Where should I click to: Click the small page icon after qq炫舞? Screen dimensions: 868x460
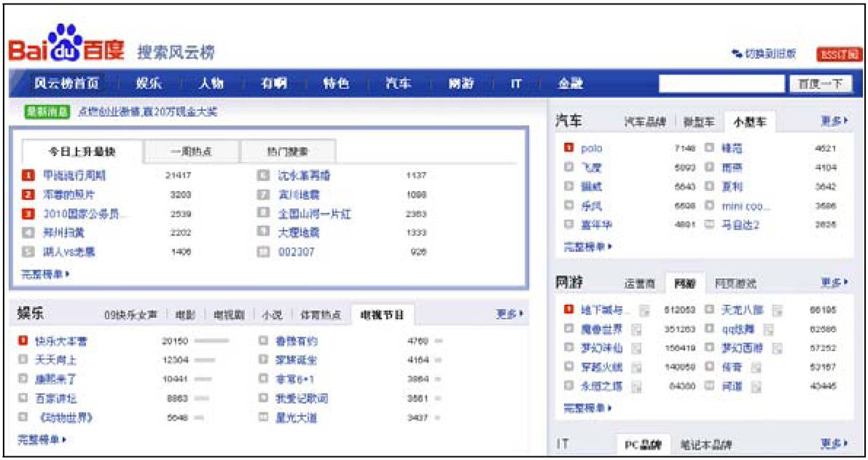[x=768, y=330]
